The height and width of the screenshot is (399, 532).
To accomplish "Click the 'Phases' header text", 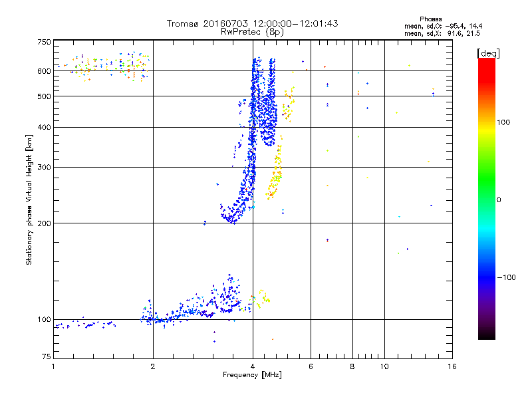I will (x=430, y=19).
